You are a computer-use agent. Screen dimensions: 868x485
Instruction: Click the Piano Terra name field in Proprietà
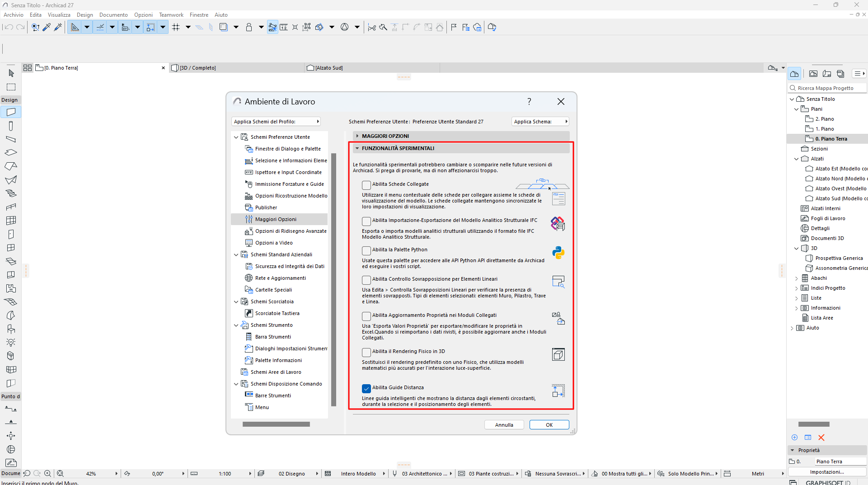coord(840,461)
